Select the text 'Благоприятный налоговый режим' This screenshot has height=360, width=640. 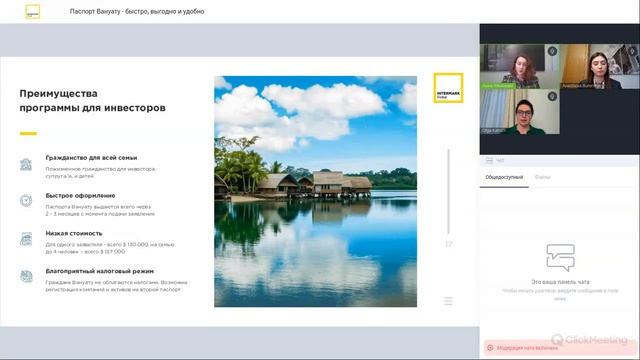tap(100, 271)
